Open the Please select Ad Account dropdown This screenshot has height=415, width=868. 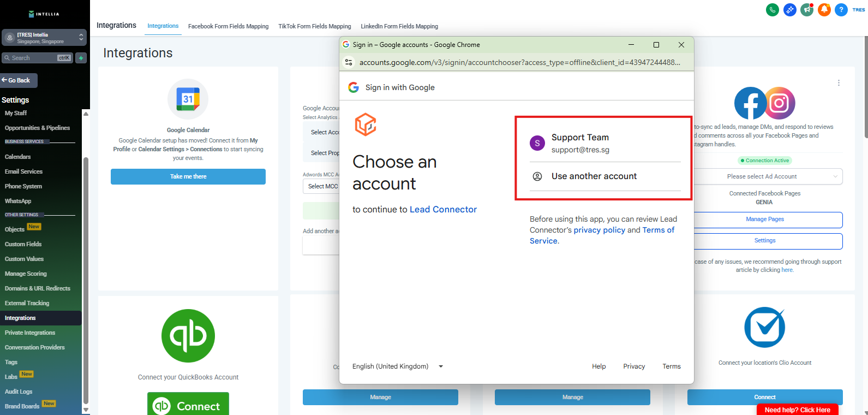[768, 176]
